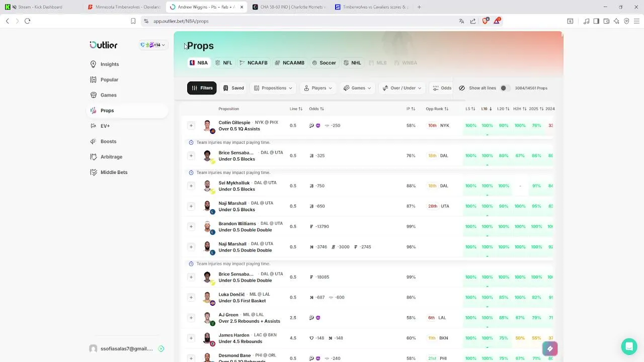The width and height of the screenshot is (644, 362).
Task: Share the page via share icon
Action: (473, 21)
